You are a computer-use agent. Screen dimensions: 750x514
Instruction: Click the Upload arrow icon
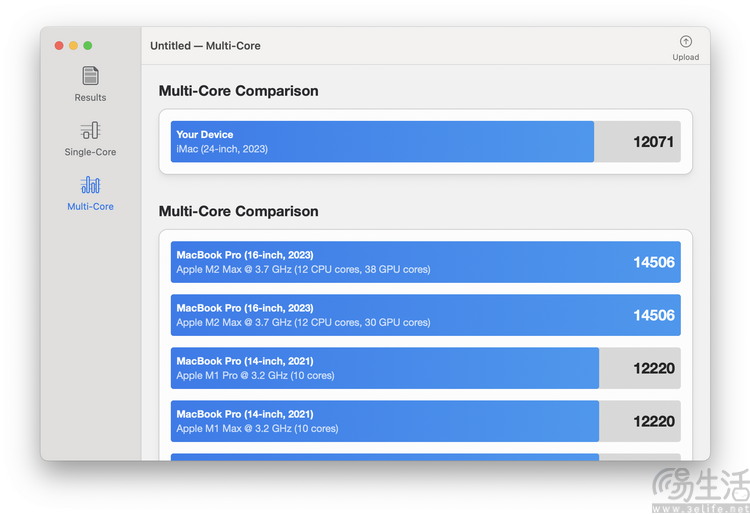[685, 42]
